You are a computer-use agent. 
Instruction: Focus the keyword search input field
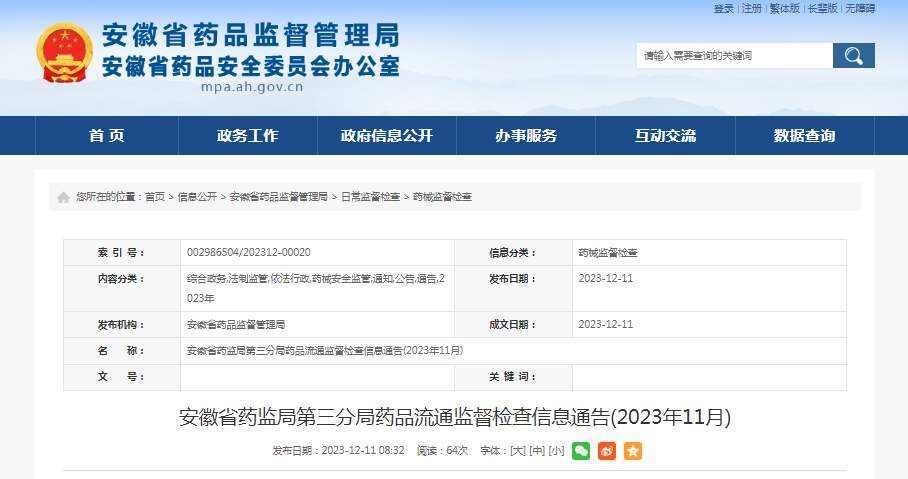pos(735,56)
